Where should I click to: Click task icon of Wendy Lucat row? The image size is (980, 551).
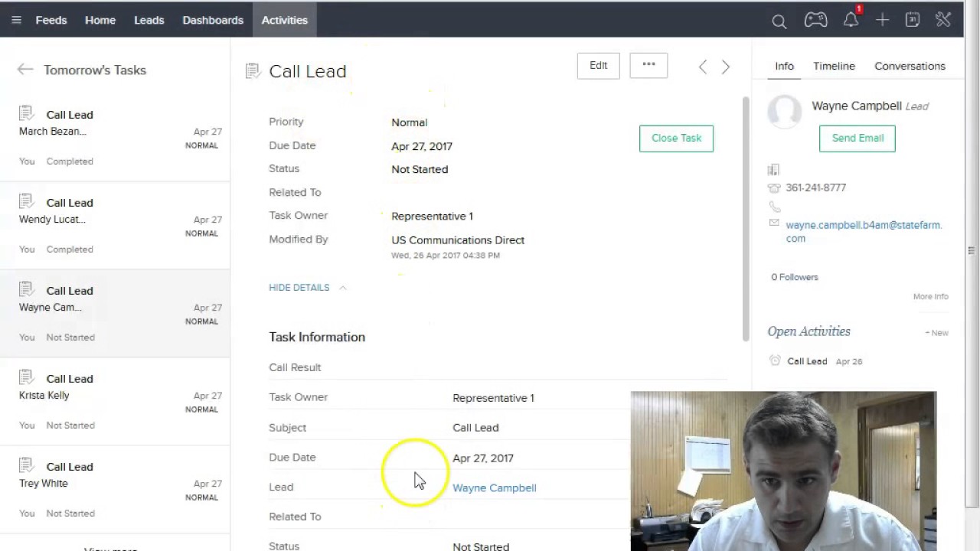(26, 202)
